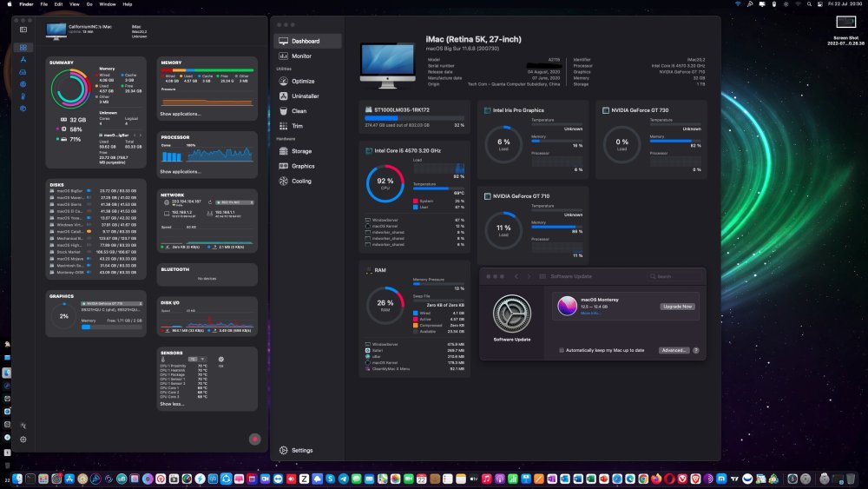This screenshot has width=868, height=489.
Task: Open the Go menu in menu bar
Action: [x=89, y=3]
